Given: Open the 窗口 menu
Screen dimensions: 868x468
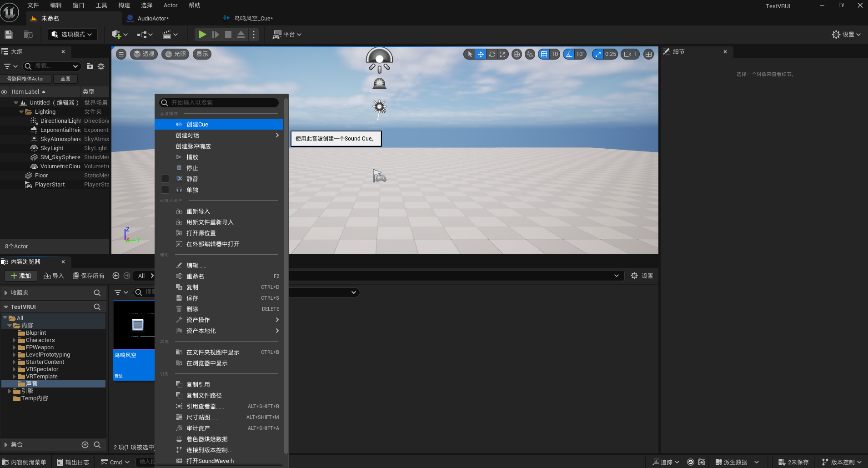Looking at the screenshot, I should click(78, 5).
